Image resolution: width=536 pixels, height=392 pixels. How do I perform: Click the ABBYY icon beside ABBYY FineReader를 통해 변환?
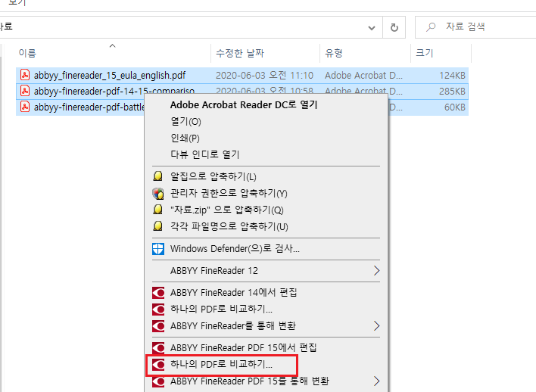coord(158,326)
